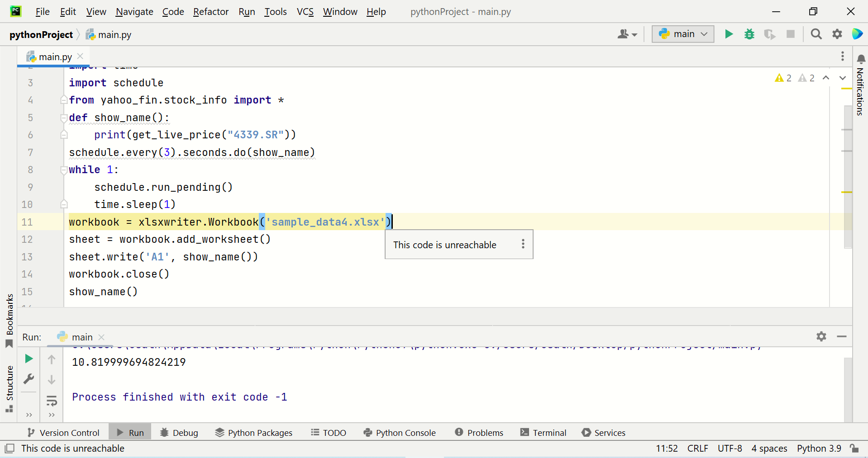Rerun main using Run panel play icon
Screen dimensions: 868x458
point(29,359)
